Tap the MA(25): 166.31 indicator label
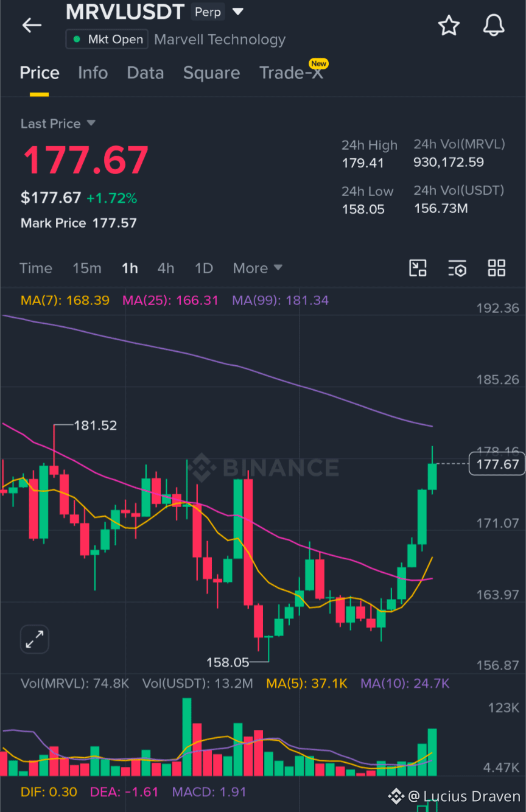The width and height of the screenshot is (526, 812). coord(170,300)
